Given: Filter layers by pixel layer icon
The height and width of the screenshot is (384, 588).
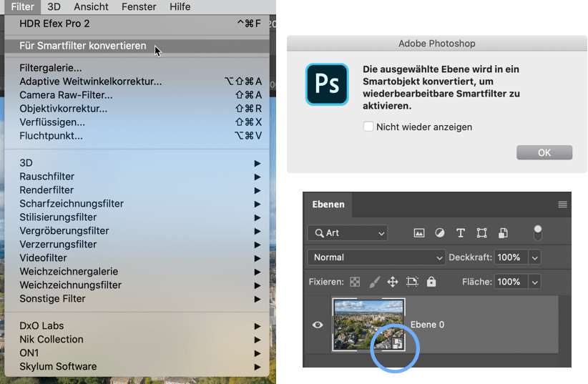Looking at the screenshot, I should (x=419, y=233).
